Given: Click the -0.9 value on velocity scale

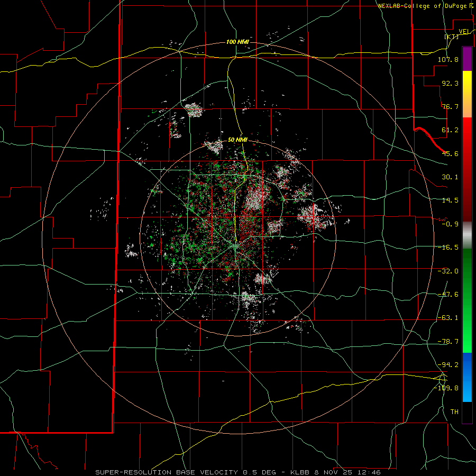Looking at the screenshot, I should click(450, 224).
